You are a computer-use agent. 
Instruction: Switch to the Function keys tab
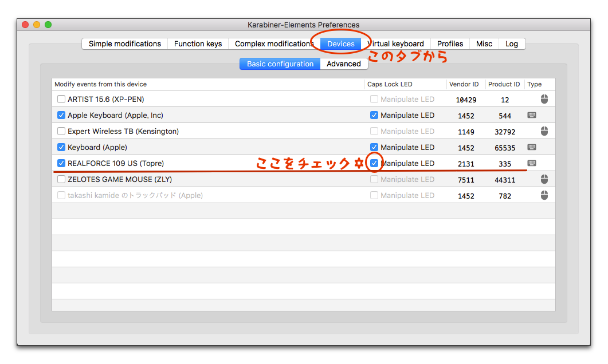198,43
